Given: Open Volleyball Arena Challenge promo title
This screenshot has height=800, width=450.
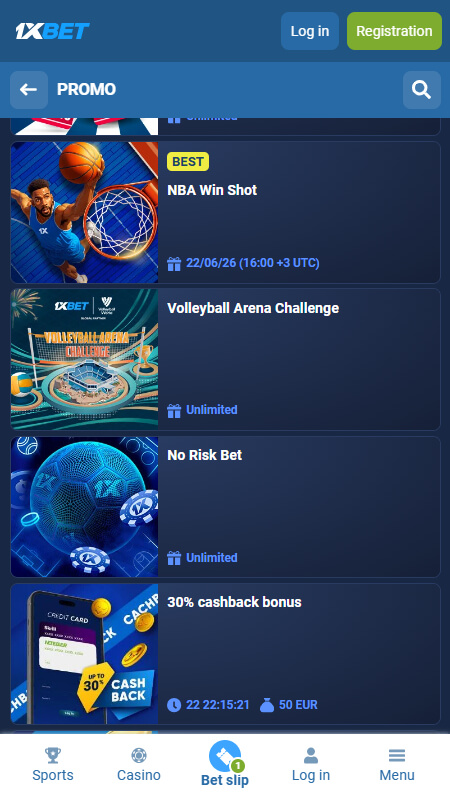Looking at the screenshot, I should click(253, 308).
